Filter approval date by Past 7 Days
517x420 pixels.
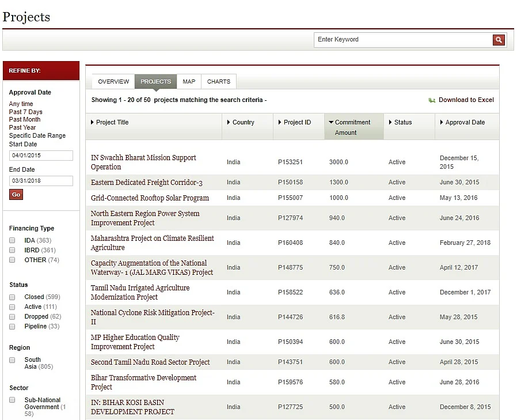click(25, 112)
